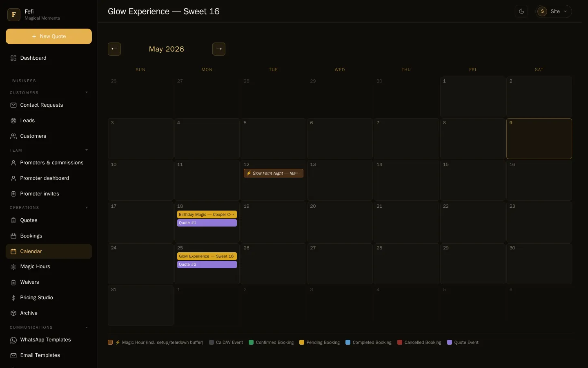The width and height of the screenshot is (588, 368).
Task: Toggle dark mode with the moon icon
Action: click(521, 11)
